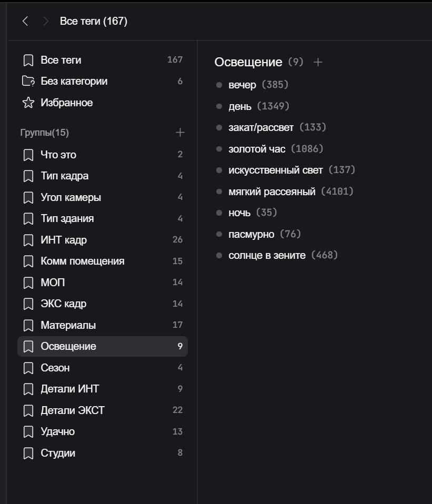This screenshot has width=432, height=504.
Task: Open the Комм помещения group
Action: tap(82, 261)
